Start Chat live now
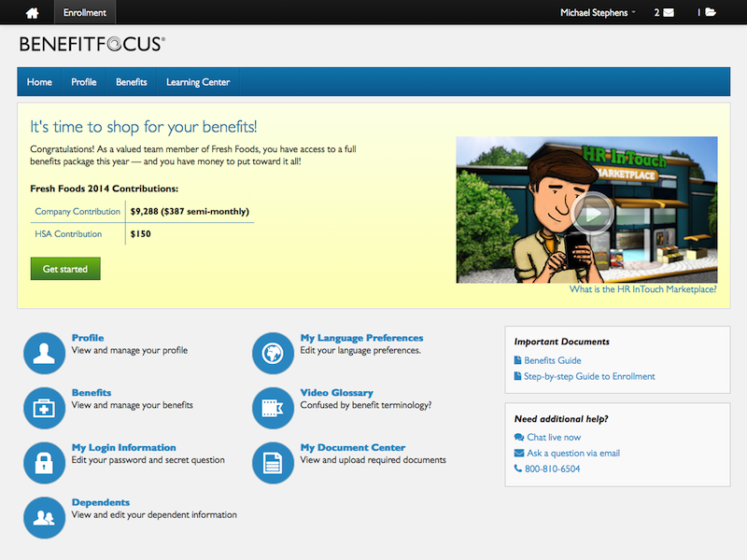This screenshot has width=747, height=560. pyautogui.click(x=554, y=437)
